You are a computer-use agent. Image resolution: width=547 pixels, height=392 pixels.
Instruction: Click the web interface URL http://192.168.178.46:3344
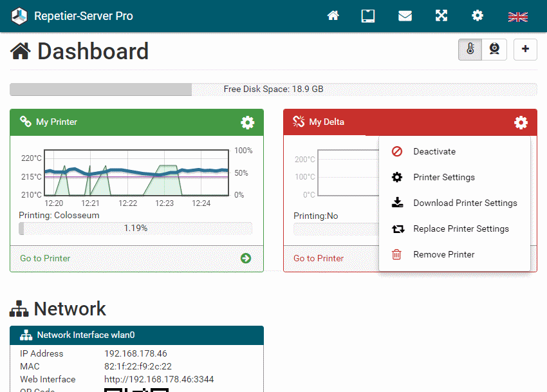159,379
